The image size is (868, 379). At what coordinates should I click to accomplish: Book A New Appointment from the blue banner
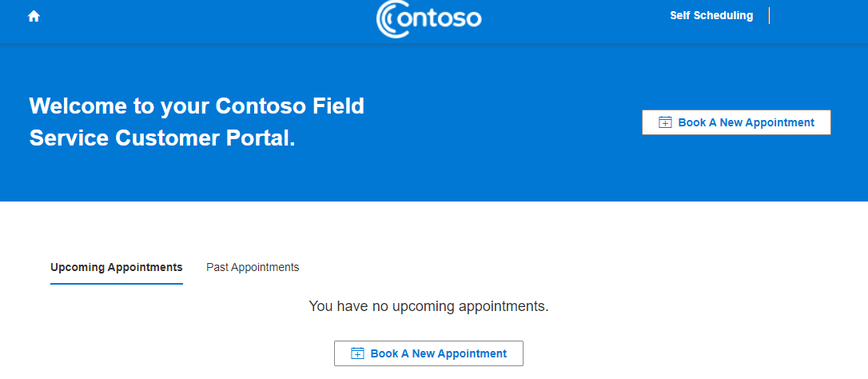pos(736,122)
